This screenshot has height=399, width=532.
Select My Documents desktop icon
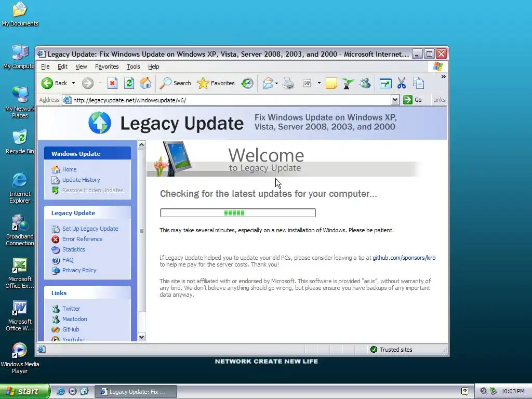coord(20,14)
